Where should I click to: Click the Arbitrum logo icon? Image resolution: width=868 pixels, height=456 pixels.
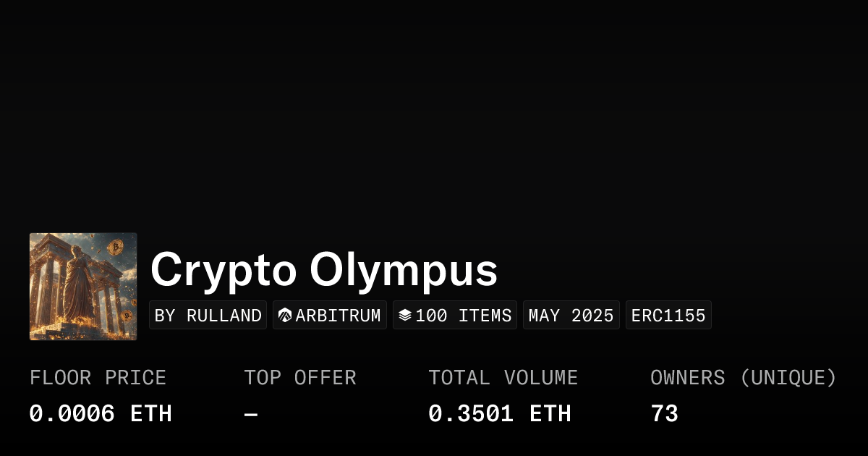point(285,316)
